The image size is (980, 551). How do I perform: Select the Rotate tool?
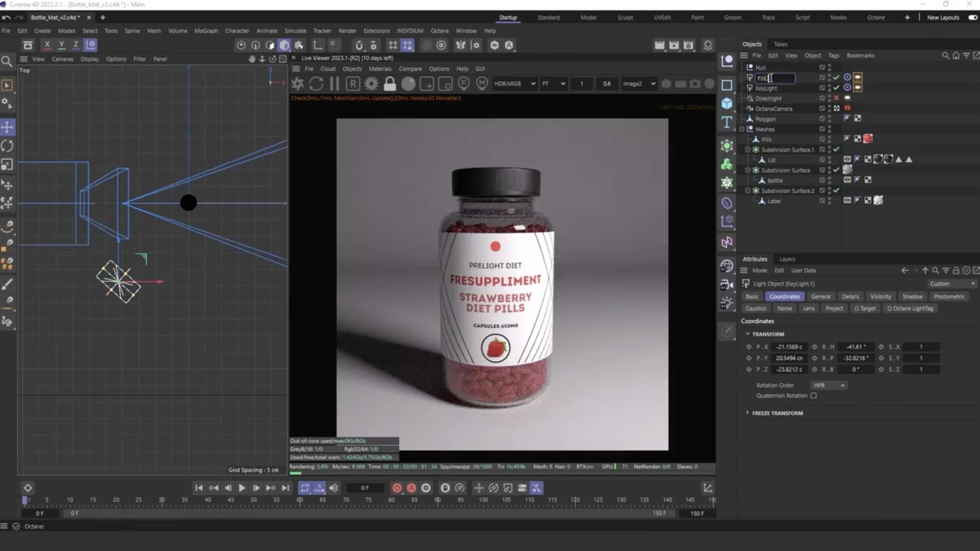click(8, 146)
